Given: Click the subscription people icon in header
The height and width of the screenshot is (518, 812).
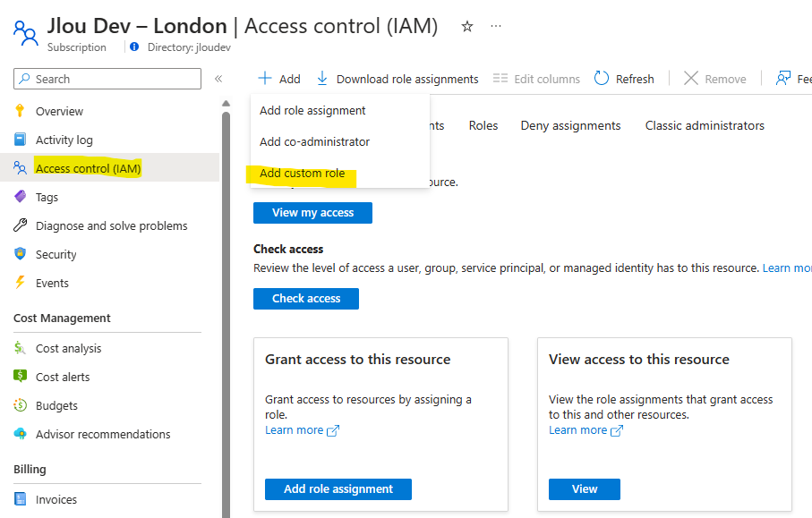Looking at the screenshot, I should tap(25, 33).
